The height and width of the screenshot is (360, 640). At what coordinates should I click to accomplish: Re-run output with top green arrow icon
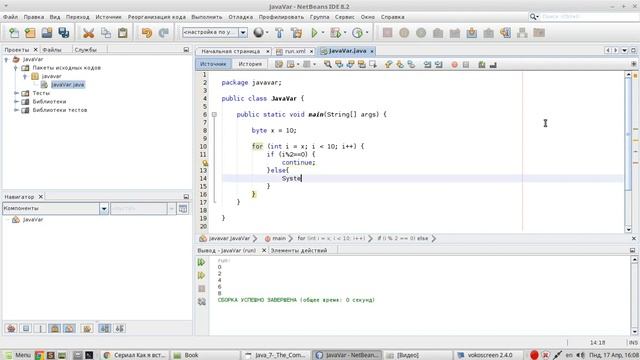pos(202,262)
